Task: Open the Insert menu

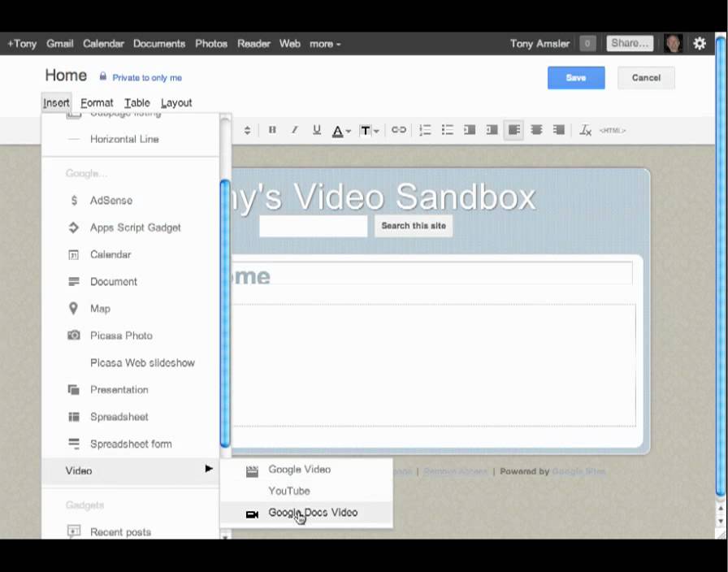Action: point(56,102)
